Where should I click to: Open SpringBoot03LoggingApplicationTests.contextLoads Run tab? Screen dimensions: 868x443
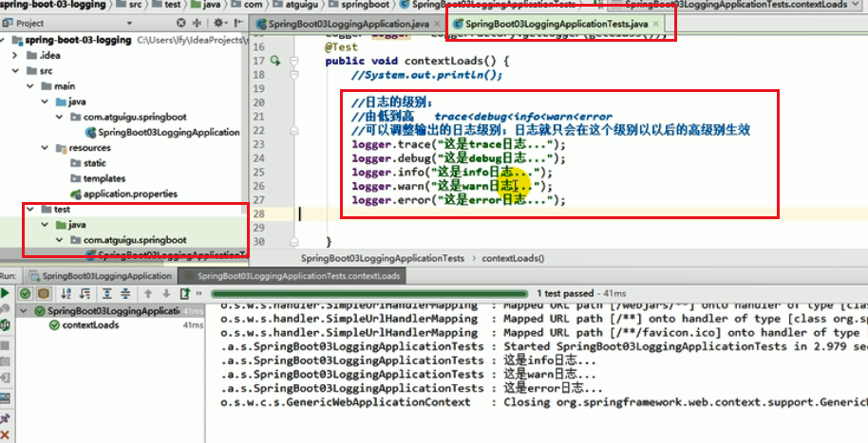pos(292,275)
